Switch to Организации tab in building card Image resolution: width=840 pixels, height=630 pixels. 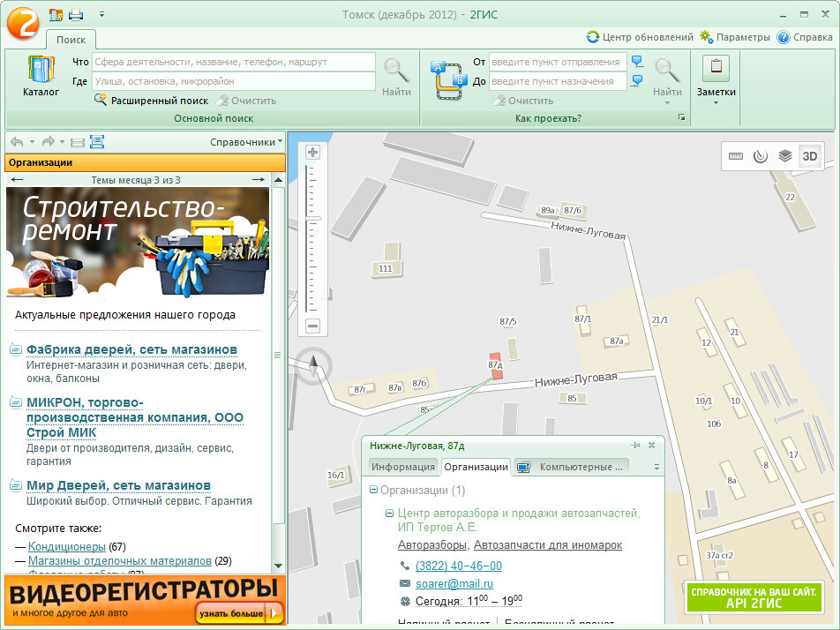pyautogui.click(x=476, y=467)
